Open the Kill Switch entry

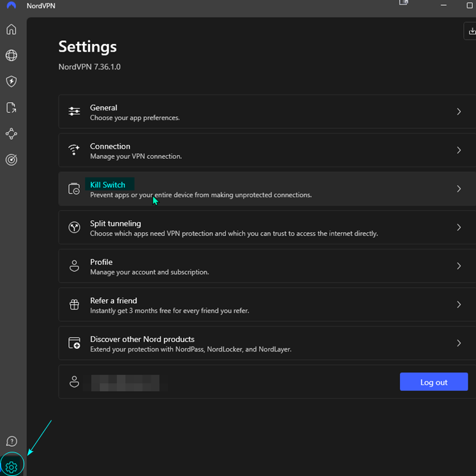(x=267, y=189)
